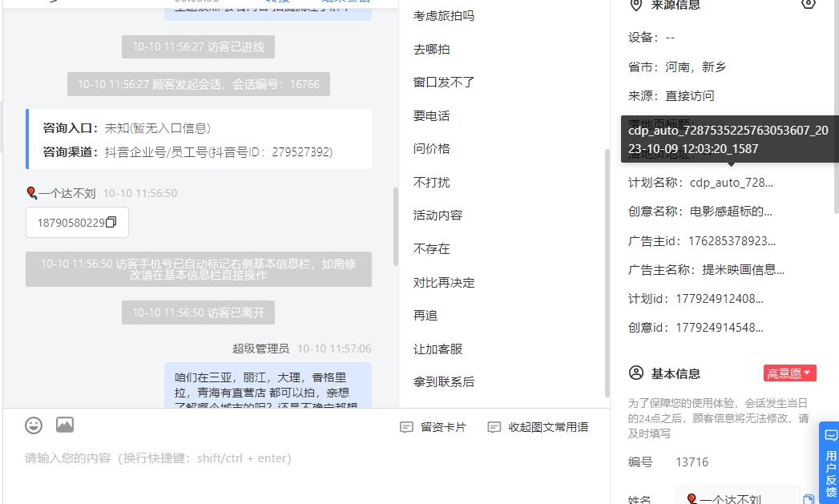
Task: Select quick reply 窗口发不了
Action: [x=444, y=83]
